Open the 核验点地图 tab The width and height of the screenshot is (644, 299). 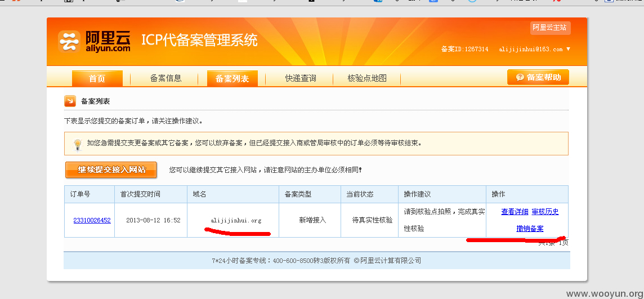coord(367,78)
